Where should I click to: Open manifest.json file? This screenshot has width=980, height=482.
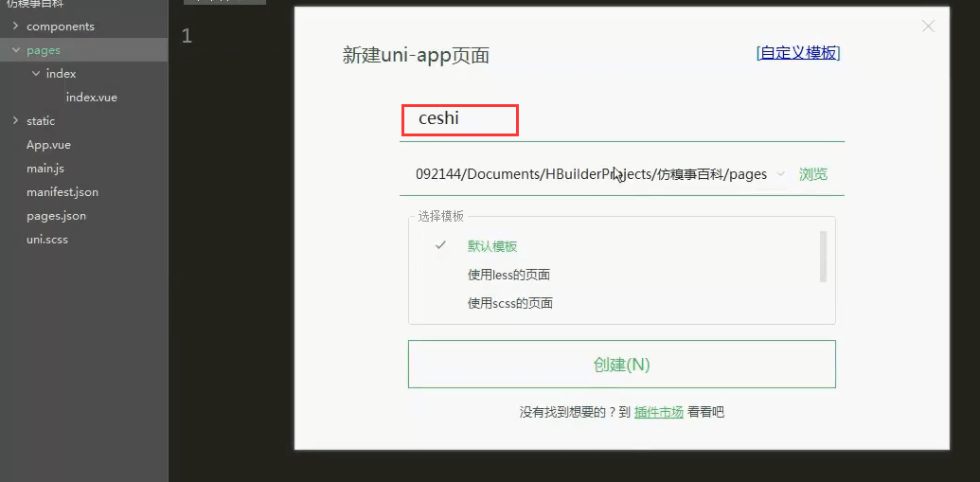click(x=62, y=192)
